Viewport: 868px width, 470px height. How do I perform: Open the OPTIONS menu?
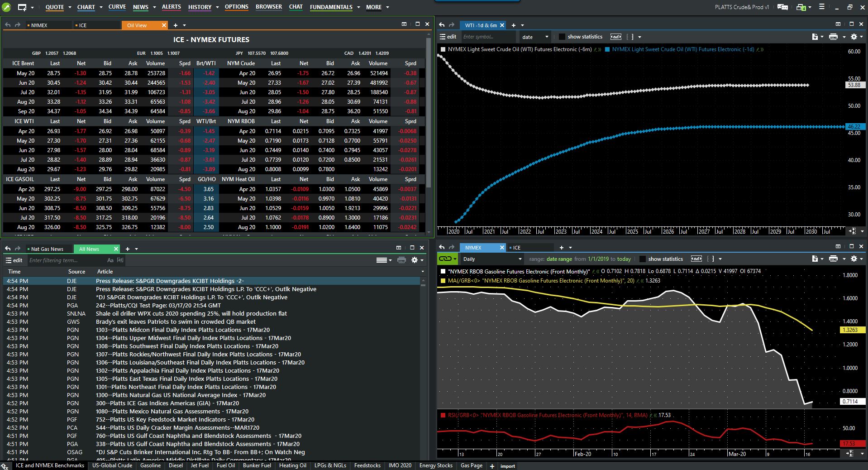coord(236,7)
